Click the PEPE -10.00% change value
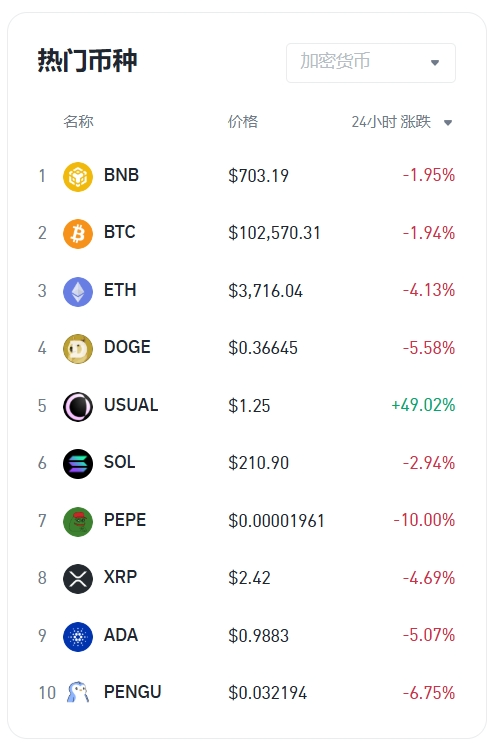 (x=424, y=520)
